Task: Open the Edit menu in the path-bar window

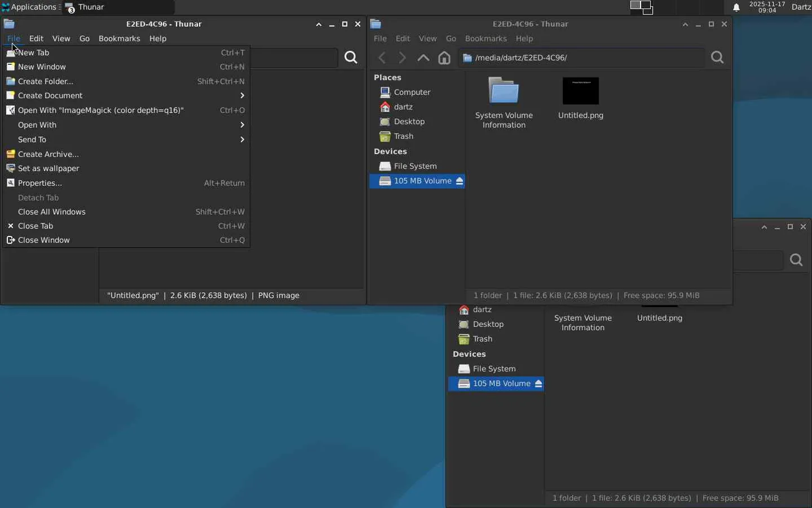Action: tap(403, 38)
